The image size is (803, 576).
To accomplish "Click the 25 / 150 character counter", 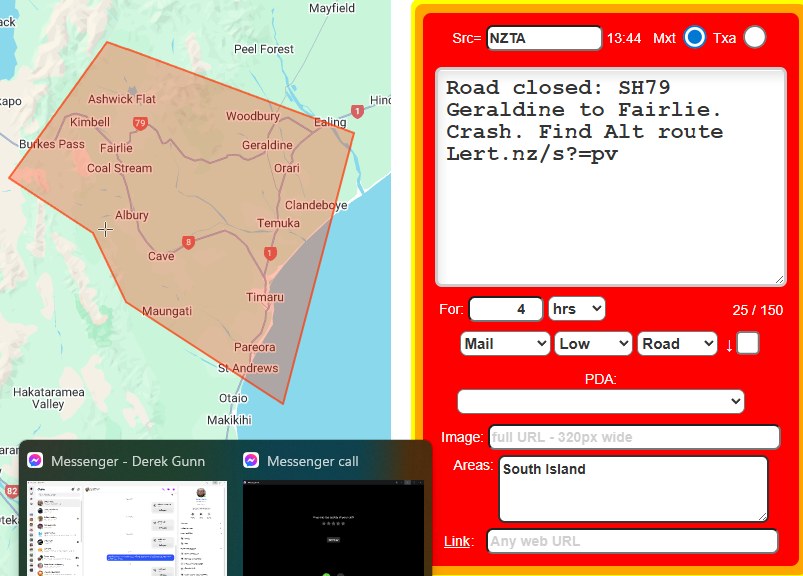I will coord(757,310).
